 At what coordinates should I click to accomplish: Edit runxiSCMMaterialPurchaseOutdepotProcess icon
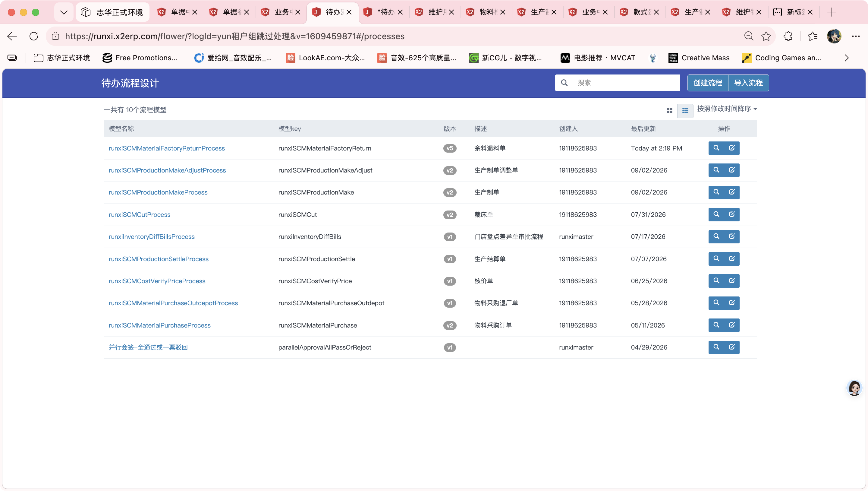(732, 303)
